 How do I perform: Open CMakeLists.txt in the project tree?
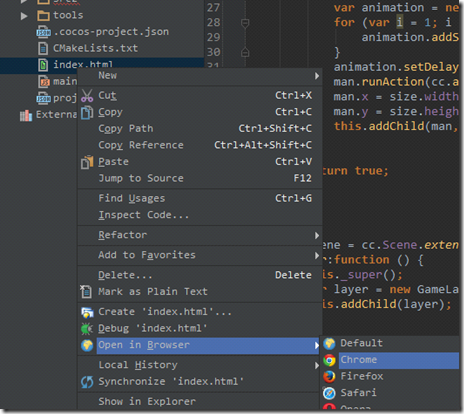click(95, 48)
